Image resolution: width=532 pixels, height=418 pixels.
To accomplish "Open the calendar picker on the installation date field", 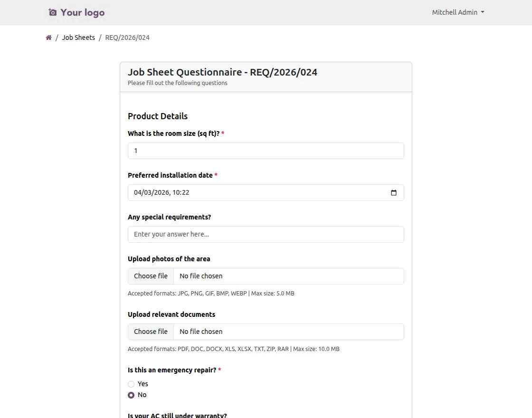I will pyautogui.click(x=393, y=192).
